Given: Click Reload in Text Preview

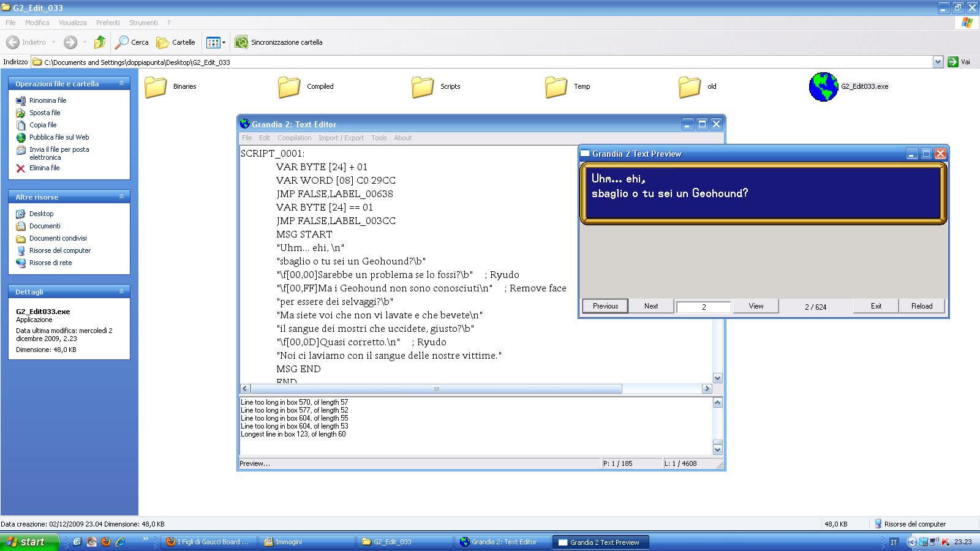Looking at the screenshot, I should (x=922, y=306).
